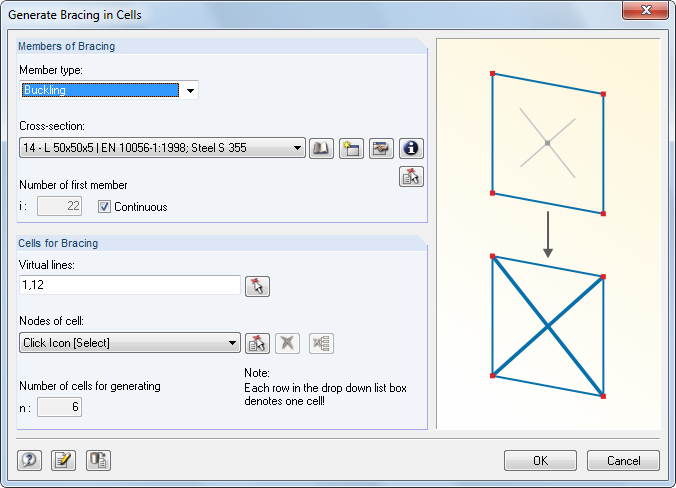Pick a member graphically below the info icon
The width and height of the screenshot is (676, 488).
[411, 177]
